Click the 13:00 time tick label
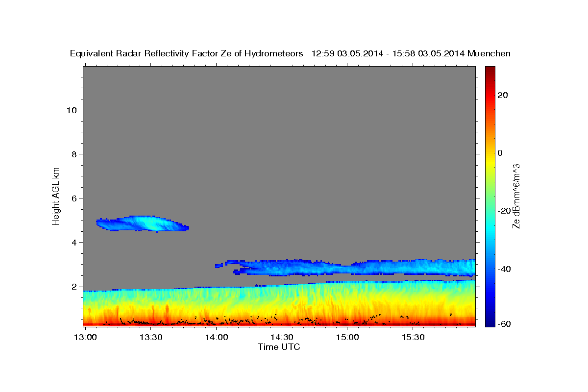Screen dimensions: 588x392 click(85, 338)
